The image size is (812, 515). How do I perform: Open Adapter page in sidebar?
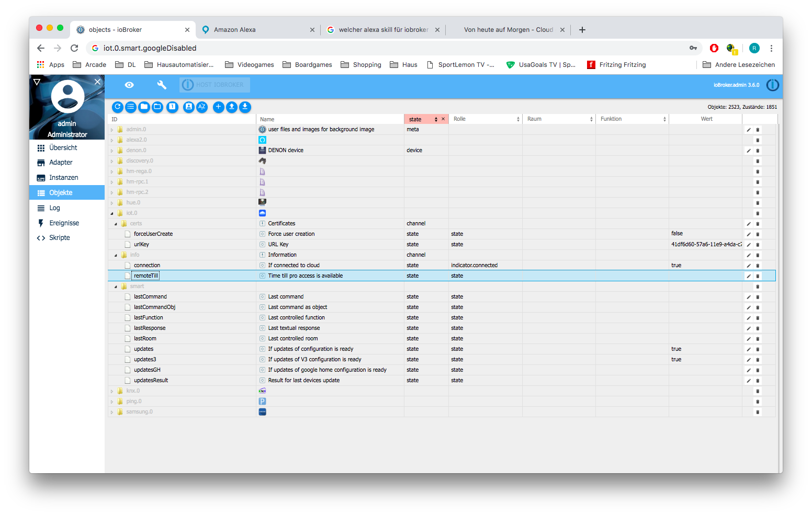click(x=67, y=163)
